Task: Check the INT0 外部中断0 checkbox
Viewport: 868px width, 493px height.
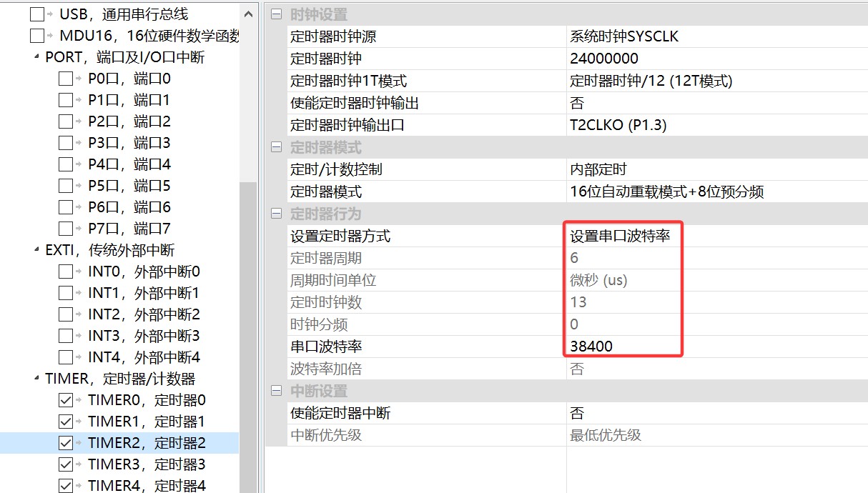Action: (66, 272)
